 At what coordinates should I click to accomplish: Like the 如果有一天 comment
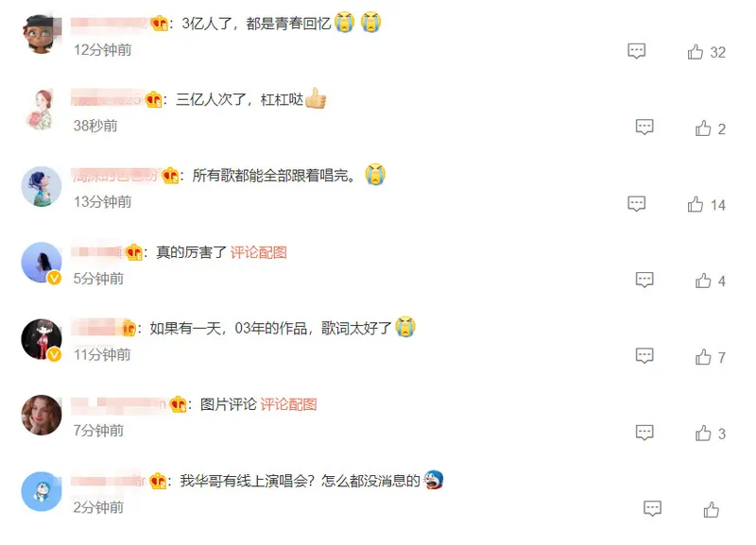(703, 357)
